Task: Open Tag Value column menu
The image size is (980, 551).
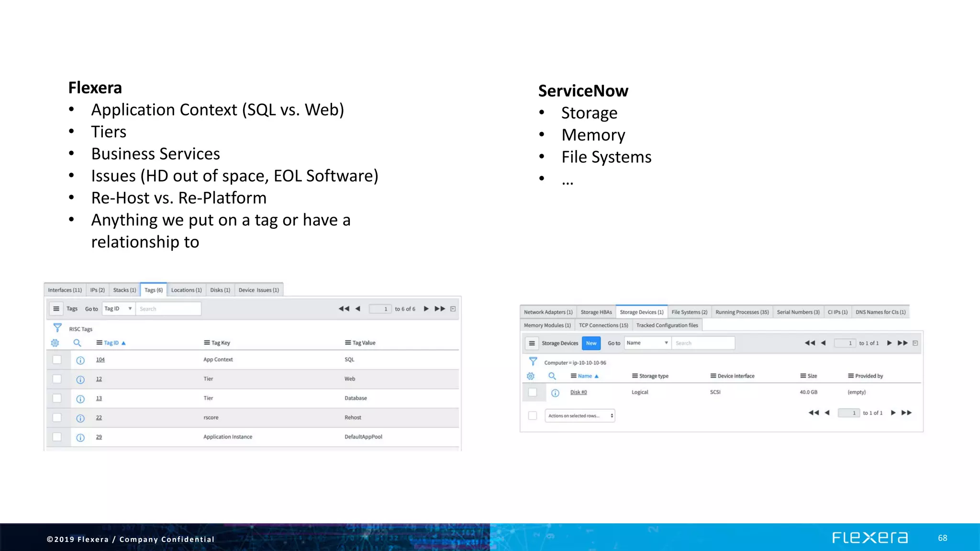Action: click(x=348, y=343)
